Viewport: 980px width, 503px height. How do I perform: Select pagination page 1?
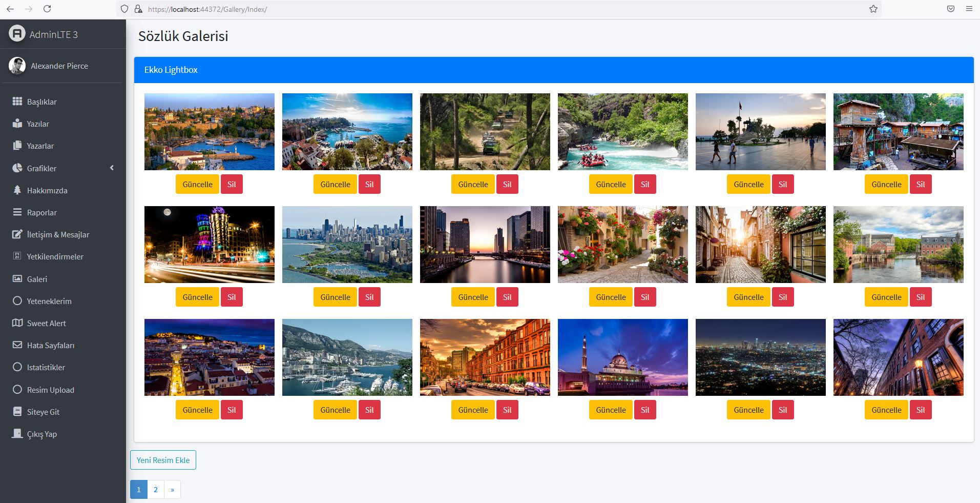(139, 489)
